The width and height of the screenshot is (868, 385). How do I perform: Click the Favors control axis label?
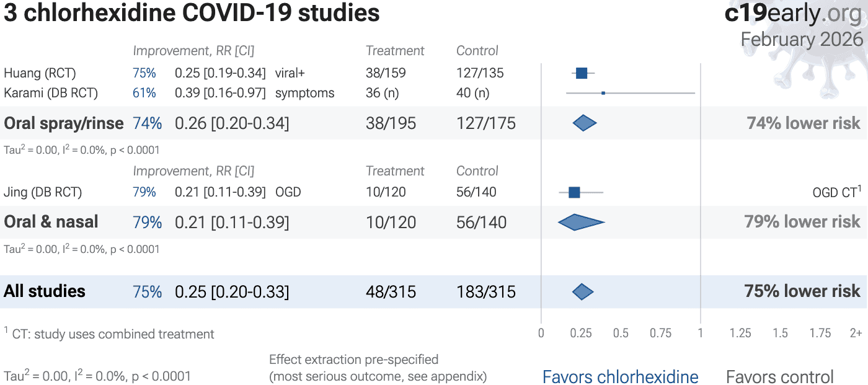tap(779, 376)
